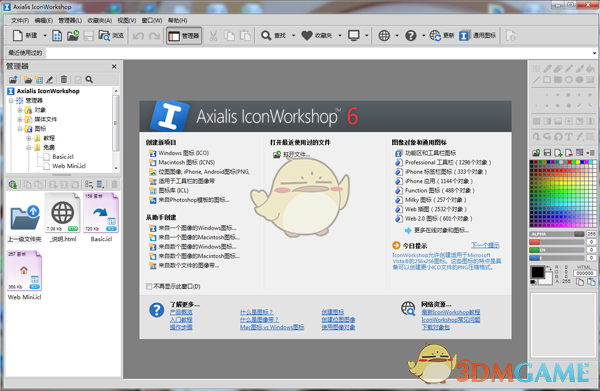Click the heart Favorites icon

[x=307, y=36]
